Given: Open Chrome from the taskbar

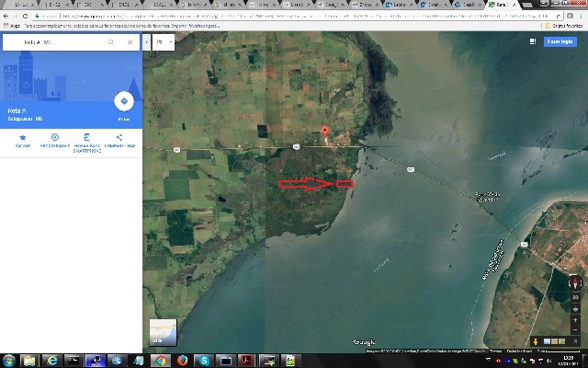Looking at the screenshot, I should [161, 361].
